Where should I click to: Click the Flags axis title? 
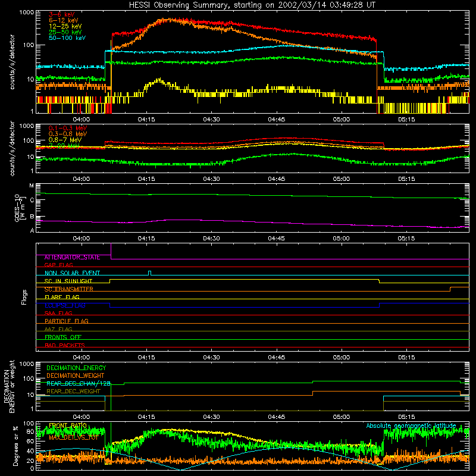(24, 297)
